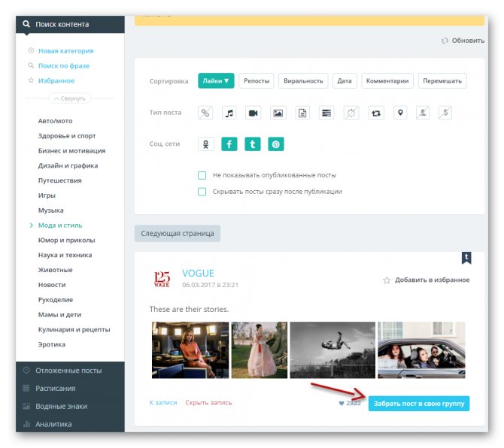Open the VOGUE source title link
Viewport: 504px width, 448px height.
pyautogui.click(x=198, y=273)
